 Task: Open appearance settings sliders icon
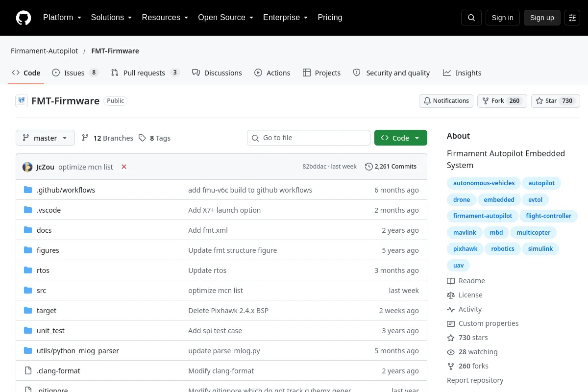pos(572,18)
